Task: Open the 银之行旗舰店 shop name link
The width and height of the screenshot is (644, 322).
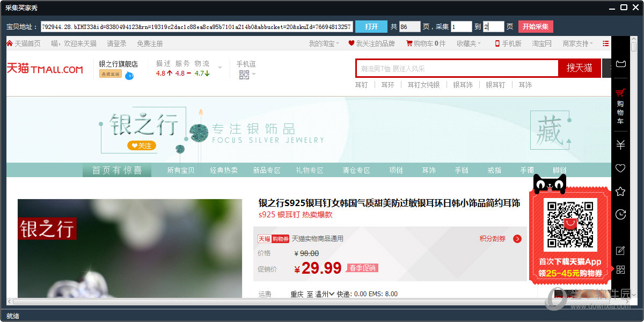Action: pyautogui.click(x=119, y=64)
